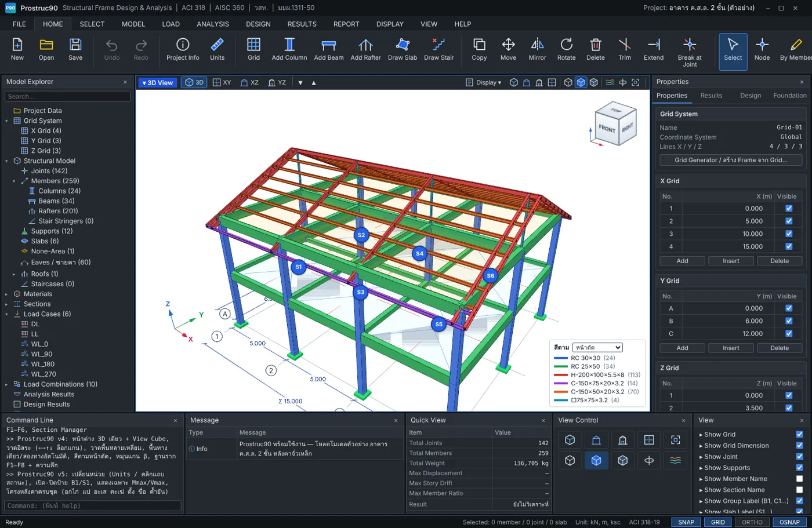Click the red H-200×100×5.5×8 legend swatch
Image resolution: width=812 pixels, height=528 pixels.
tap(561, 375)
